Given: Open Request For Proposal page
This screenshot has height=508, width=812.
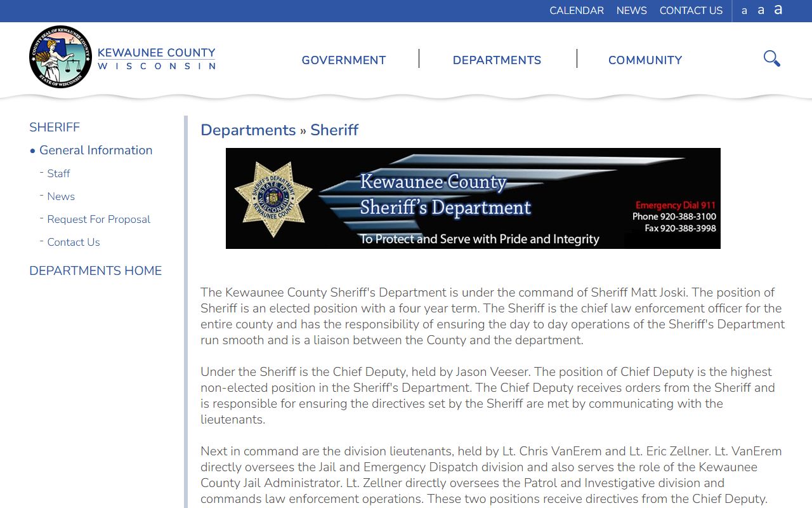Looking at the screenshot, I should coord(99,219).
